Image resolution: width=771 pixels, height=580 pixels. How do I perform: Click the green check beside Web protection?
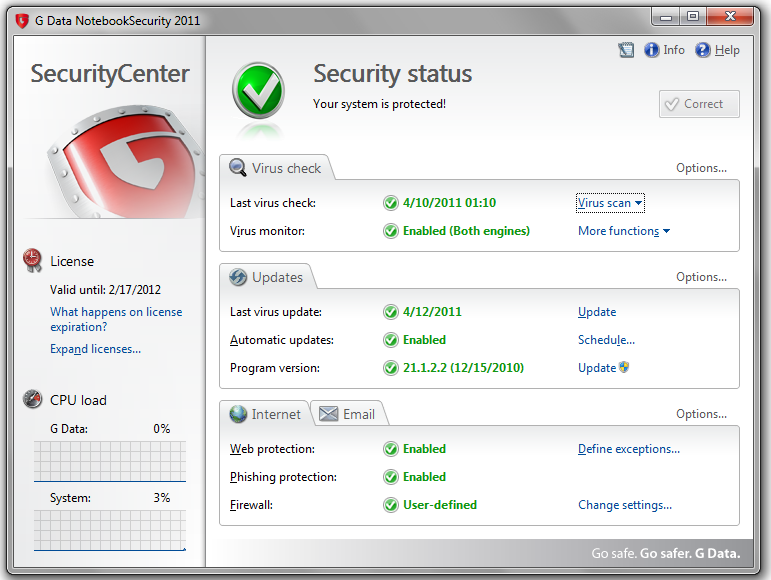390,449
